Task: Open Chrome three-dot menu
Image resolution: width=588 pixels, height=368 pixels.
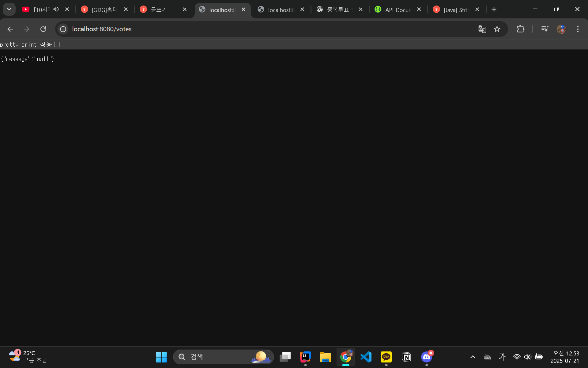Action: pos(578,29)
